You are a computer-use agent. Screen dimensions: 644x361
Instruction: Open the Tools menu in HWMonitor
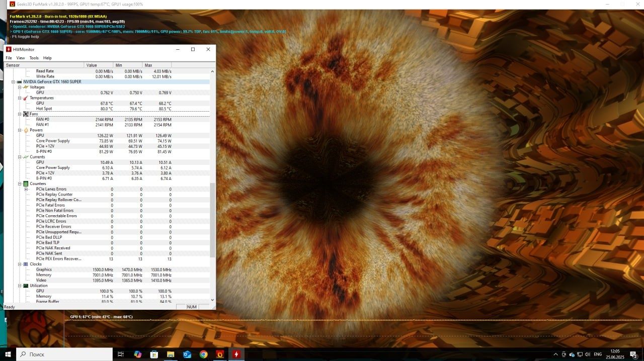[34, 58]
